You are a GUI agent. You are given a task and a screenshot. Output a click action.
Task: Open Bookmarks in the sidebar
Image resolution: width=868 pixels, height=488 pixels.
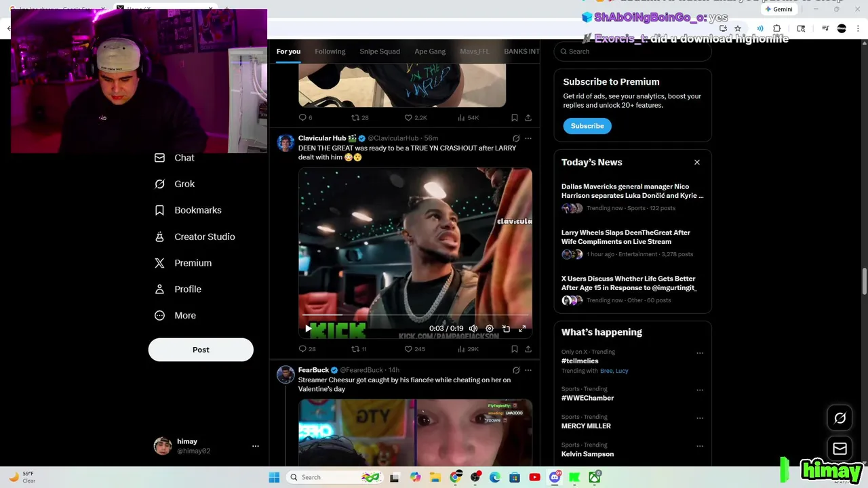(188, 210)
